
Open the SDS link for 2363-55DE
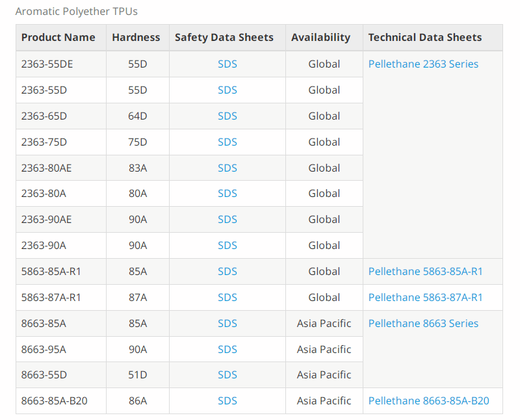pyautogui.click(x=227, y=64)
